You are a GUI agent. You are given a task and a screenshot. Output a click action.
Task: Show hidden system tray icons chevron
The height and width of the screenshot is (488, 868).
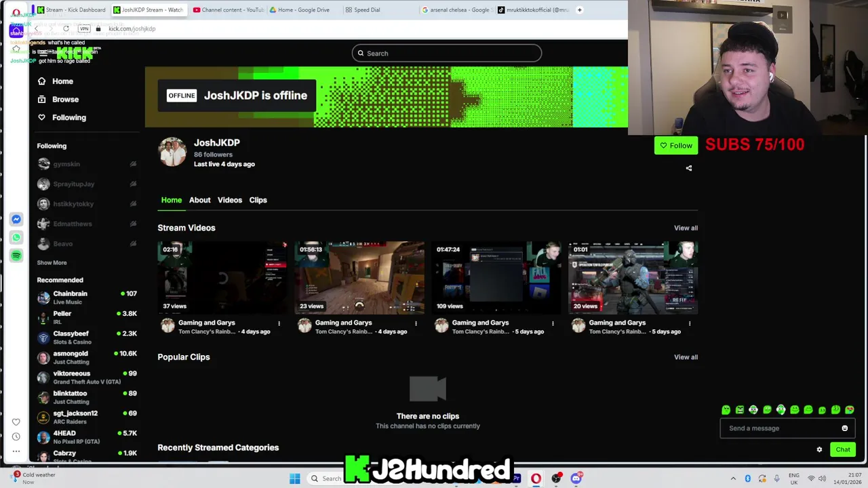coord(733,479)
